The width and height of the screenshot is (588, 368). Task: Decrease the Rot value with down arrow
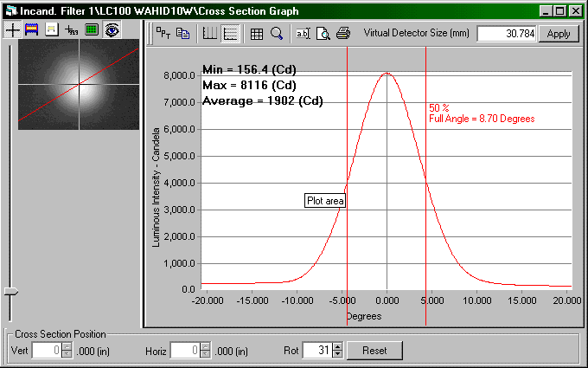click(x=337, y=354)
